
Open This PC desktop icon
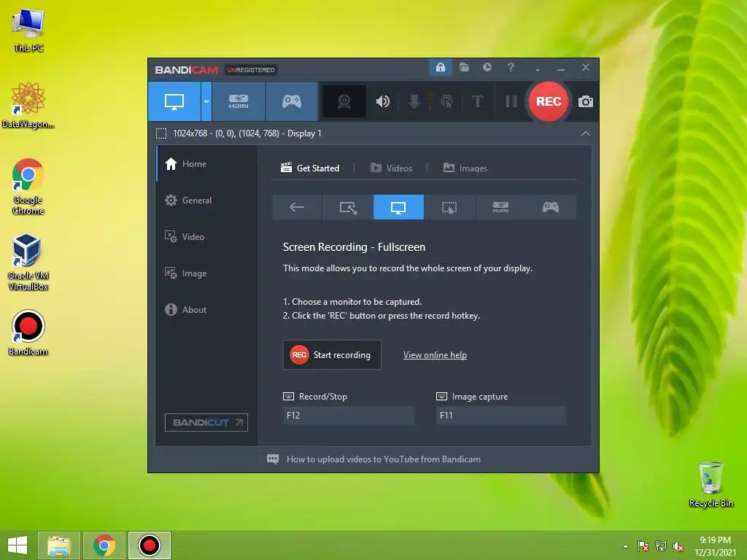click(x=28, y=31)
